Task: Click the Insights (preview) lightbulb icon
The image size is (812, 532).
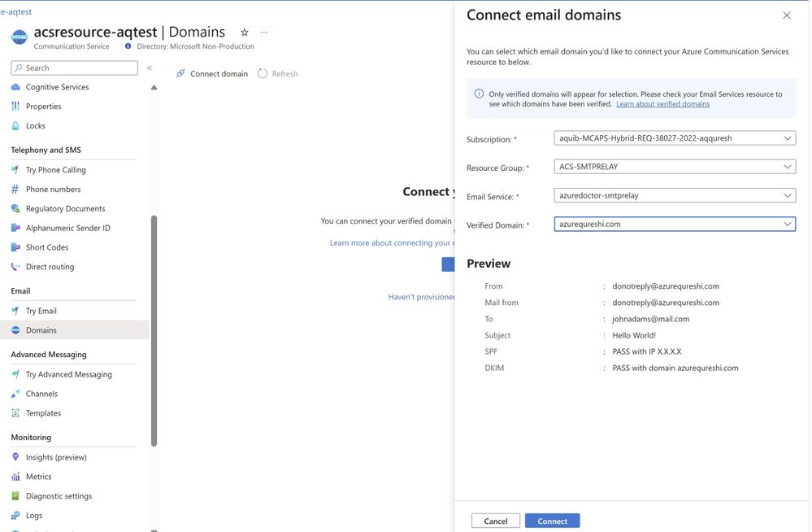Action: [15, 457]
